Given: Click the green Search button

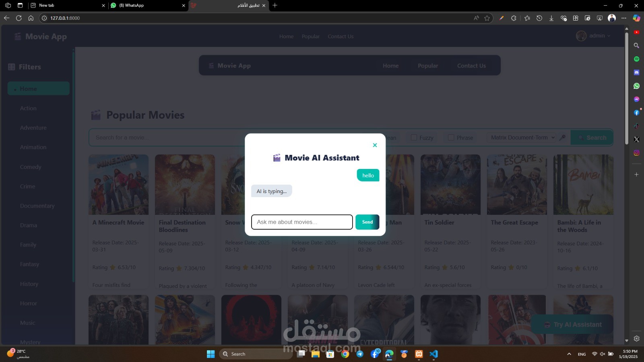Looking at the screenshot, I should click(592, 138).
